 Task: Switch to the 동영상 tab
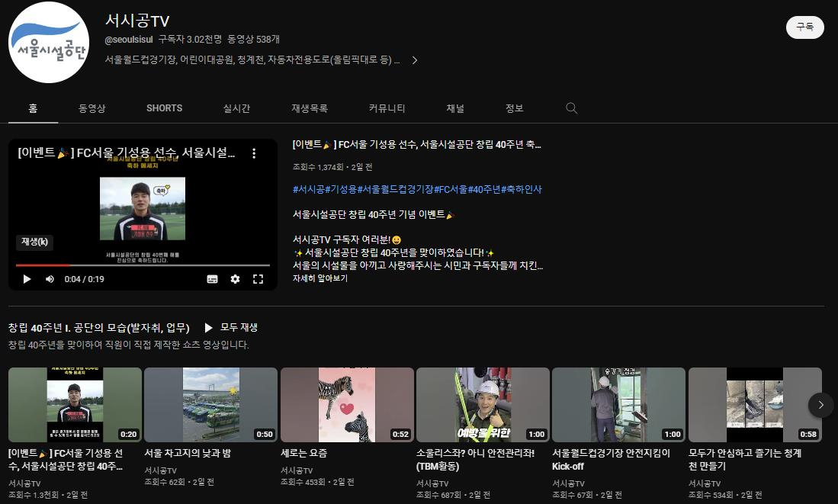pos(92,108)
